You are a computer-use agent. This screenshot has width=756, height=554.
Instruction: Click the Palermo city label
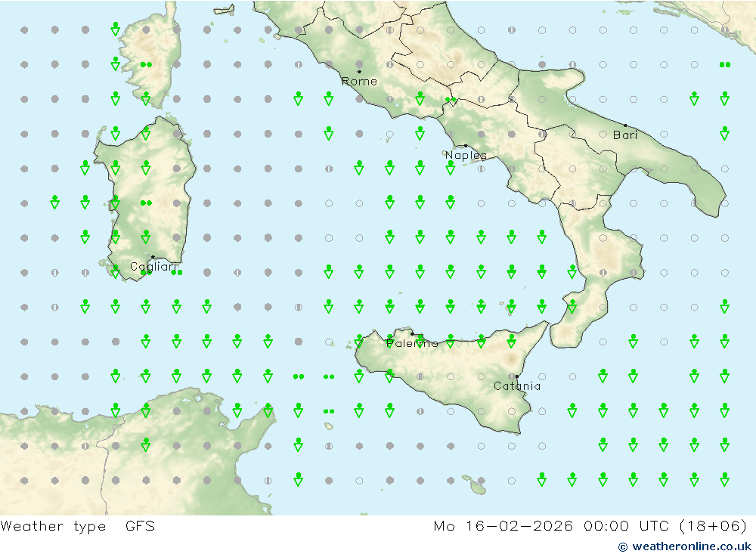point(412,343)
